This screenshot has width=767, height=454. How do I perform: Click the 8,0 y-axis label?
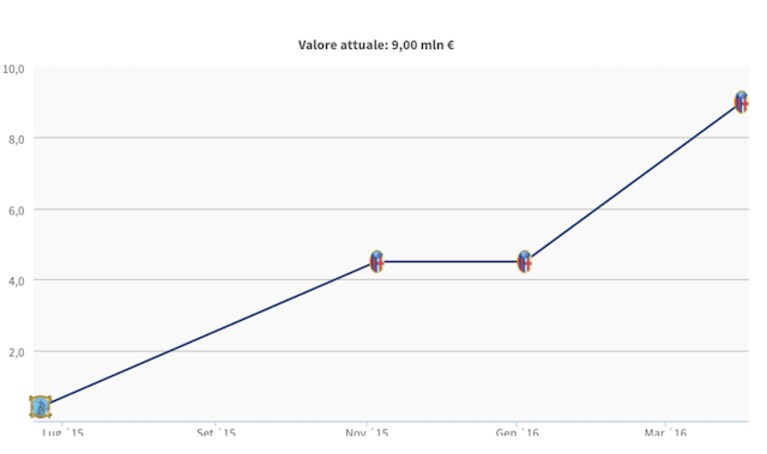coord(16,139)
